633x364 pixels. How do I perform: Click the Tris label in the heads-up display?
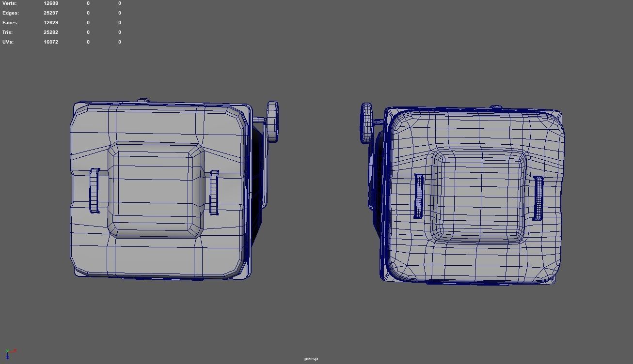(x=7, y=32)
